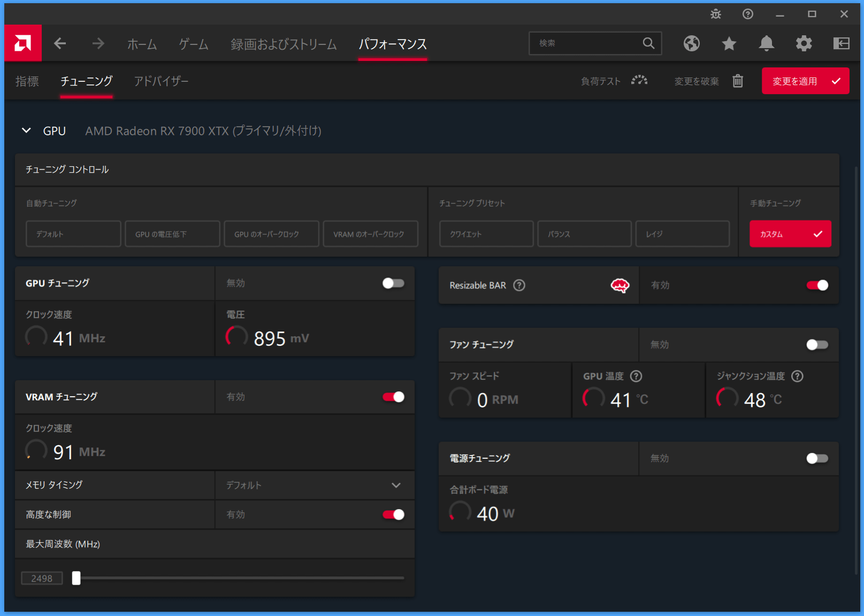Open the 録画およびストリーム tab

[284, 44]
